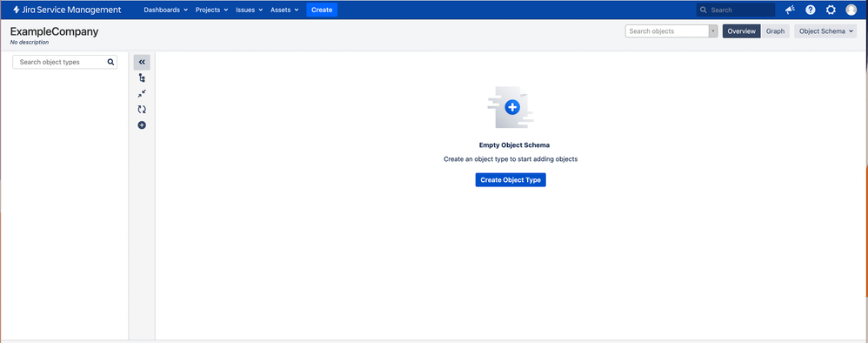Click the 'Create an object type to start adding objects' text
868x343 pixels.
click(511, 159)
